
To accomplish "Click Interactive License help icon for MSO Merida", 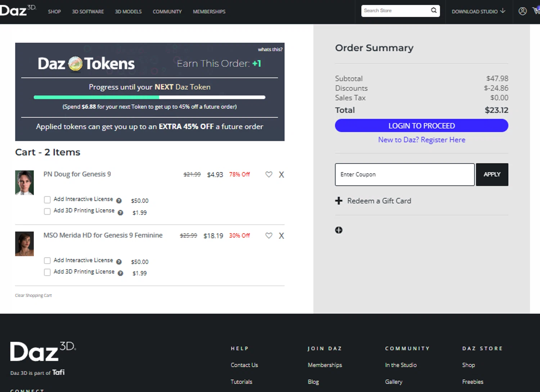I will [x=119, y=262].
